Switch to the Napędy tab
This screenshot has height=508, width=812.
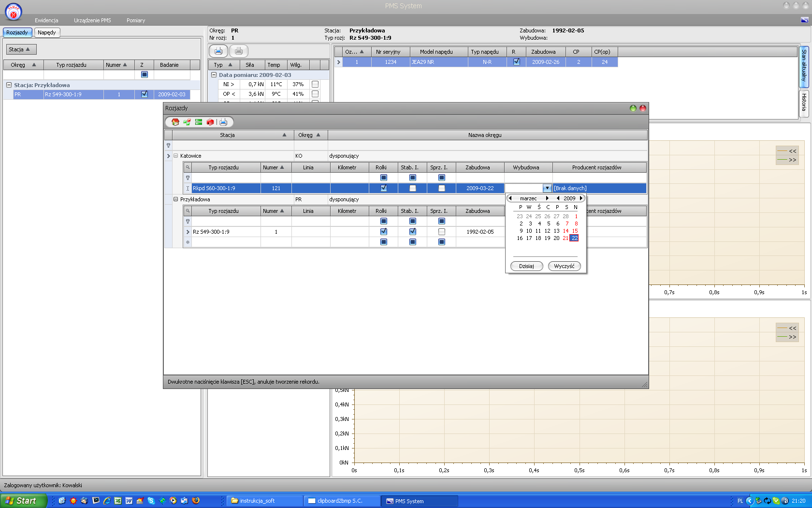pyautogui.click(x=47, y=32)
